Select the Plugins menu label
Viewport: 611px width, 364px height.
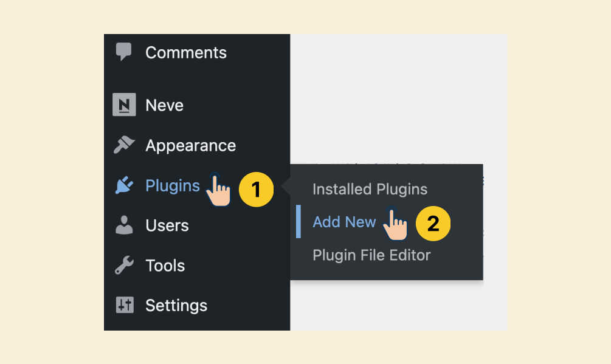click(x=172, y=186)
